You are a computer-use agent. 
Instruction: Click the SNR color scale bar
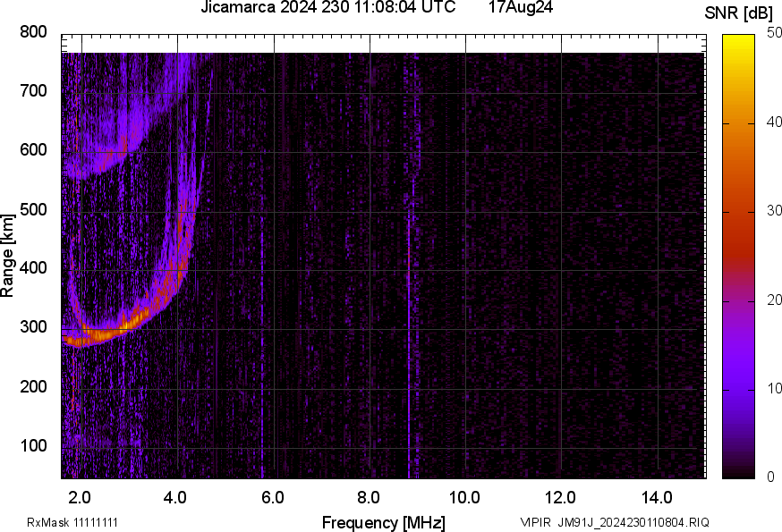739,257
